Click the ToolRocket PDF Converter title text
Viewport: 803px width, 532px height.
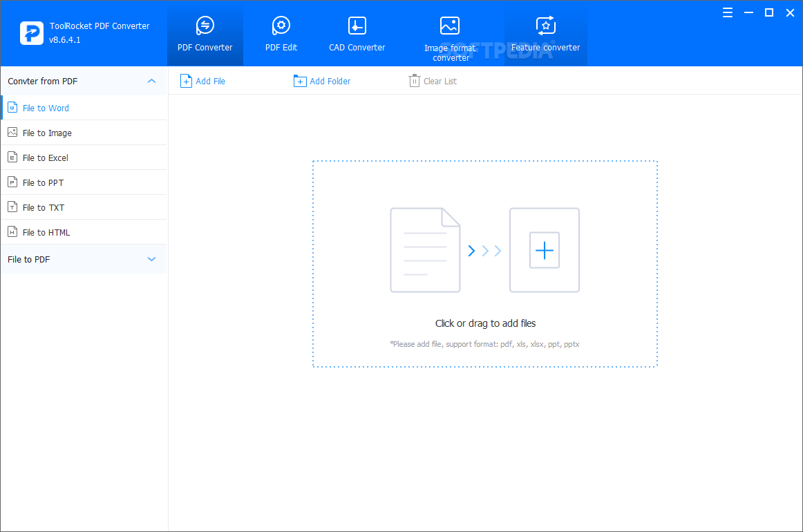100,26
